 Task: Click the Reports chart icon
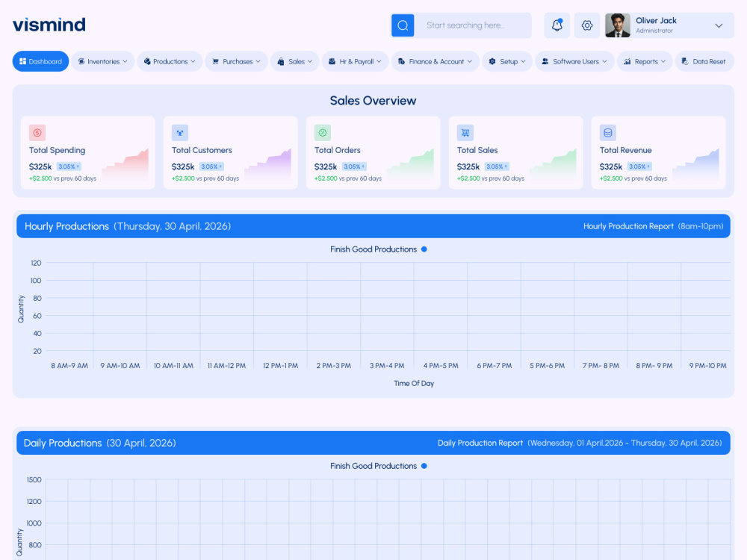coord(627,61)
